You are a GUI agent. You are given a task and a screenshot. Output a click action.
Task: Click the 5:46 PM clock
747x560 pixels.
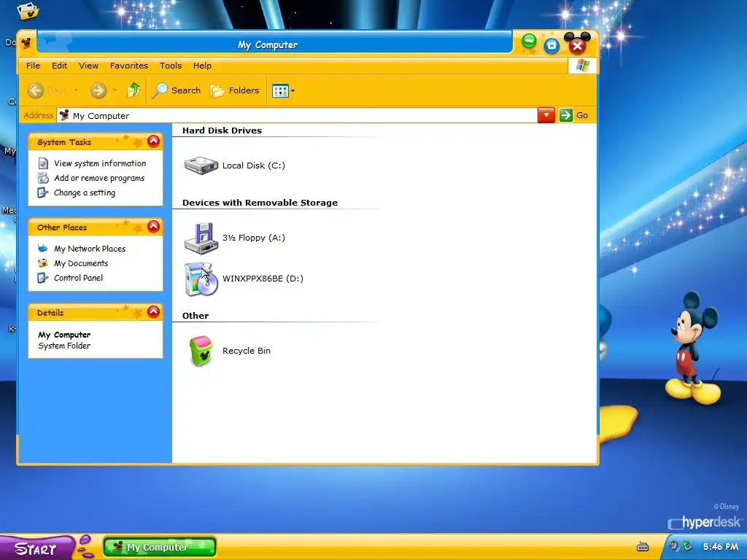click(720, 547)
